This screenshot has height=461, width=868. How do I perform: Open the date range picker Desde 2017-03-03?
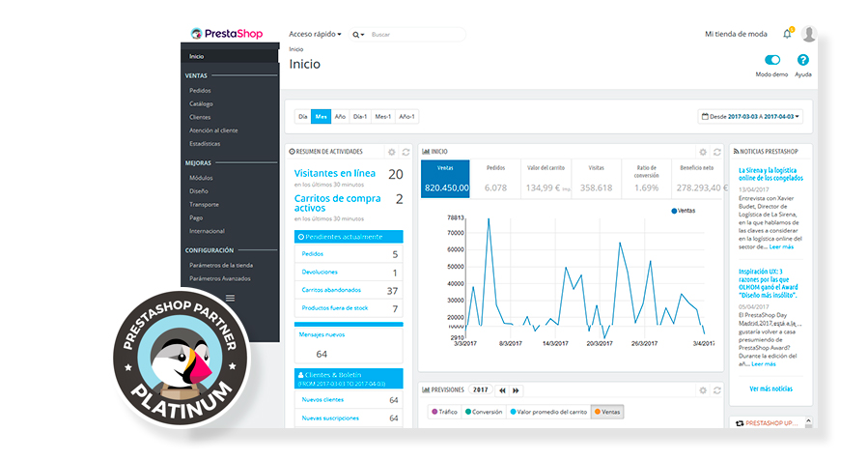pyautogui.click(x=750, y=116)
